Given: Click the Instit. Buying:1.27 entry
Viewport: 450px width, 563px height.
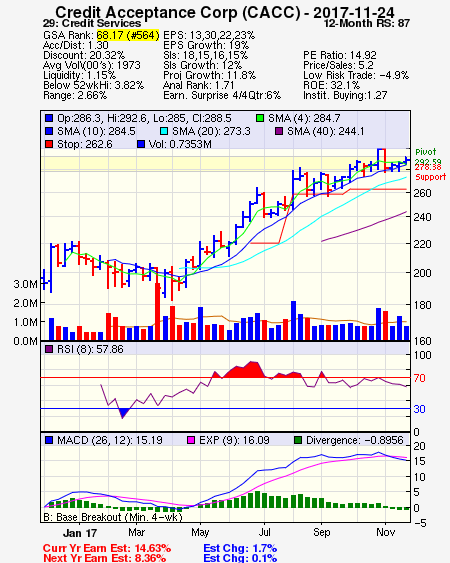Looking at the screenshot, I should [x=345, y=96].
